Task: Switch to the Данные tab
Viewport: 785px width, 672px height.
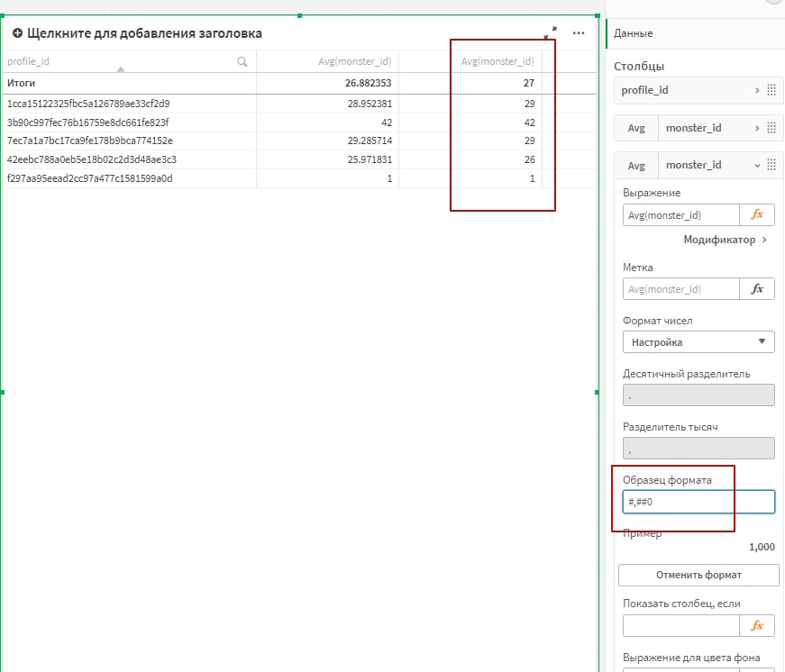Action: tap(633, 33)
